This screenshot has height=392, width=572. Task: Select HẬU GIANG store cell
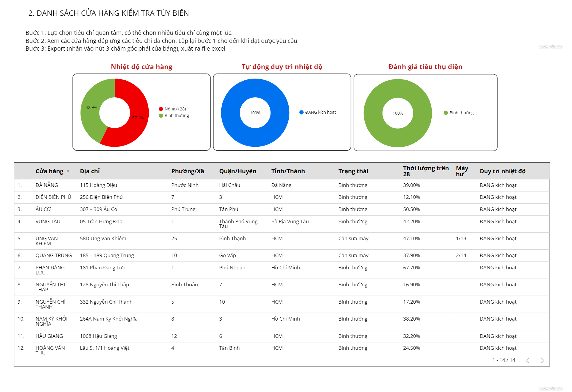49,336
